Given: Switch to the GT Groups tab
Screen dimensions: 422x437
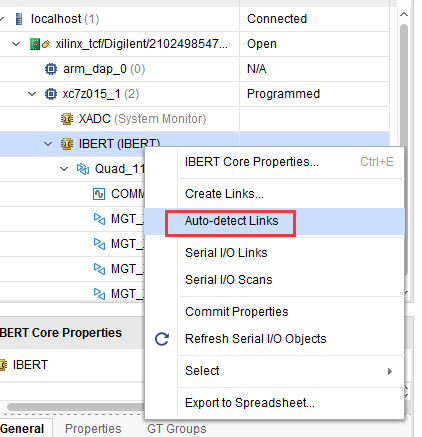Looking at the screenshot, I should point(177,429).
